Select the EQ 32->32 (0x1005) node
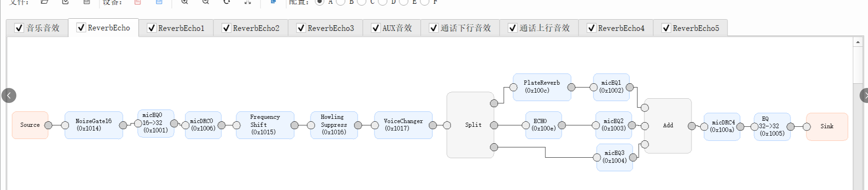 click(x=772, y=126)
